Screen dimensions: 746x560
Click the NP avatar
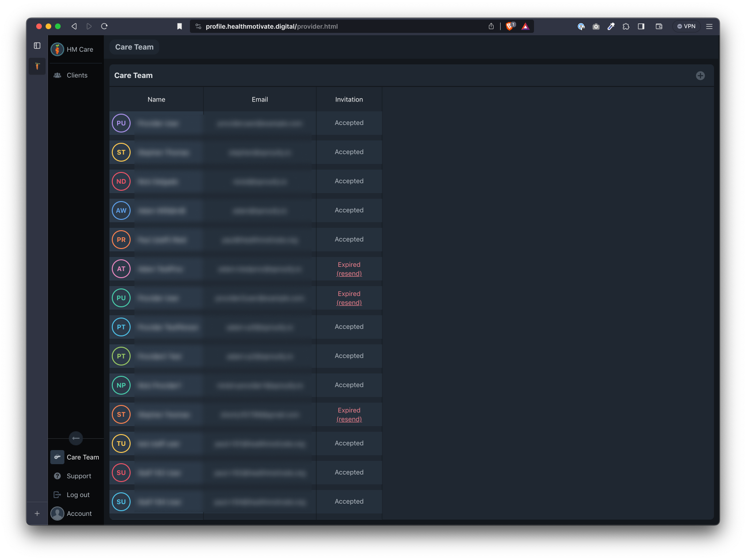(121, 385)
